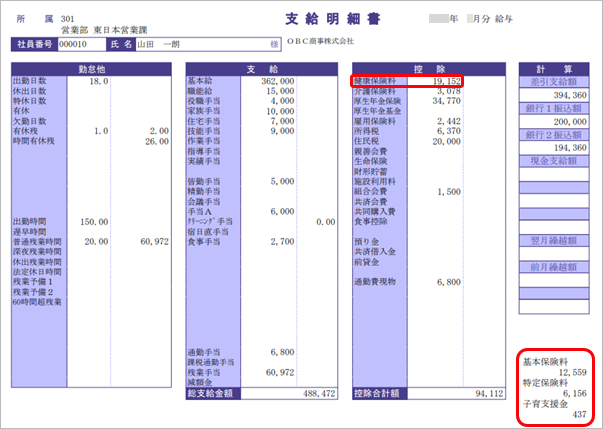Click the 控除 section header

(429, 69)
